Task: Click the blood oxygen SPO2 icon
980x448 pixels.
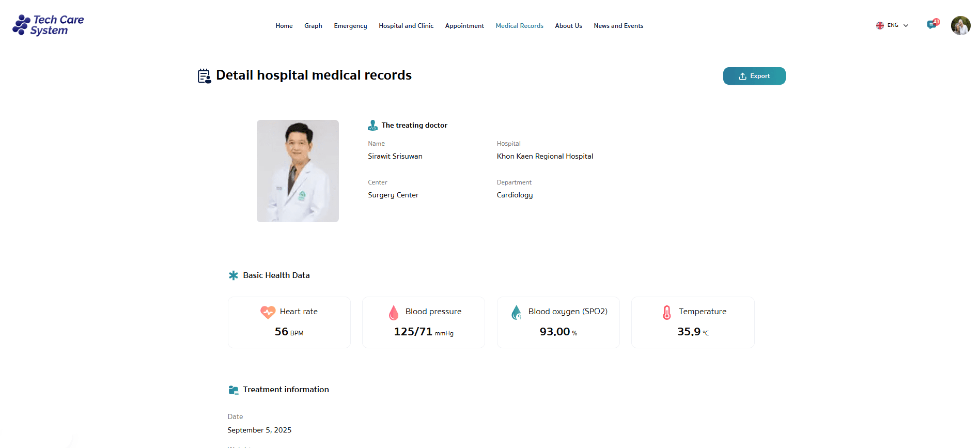Action: (x=516, y=312)
